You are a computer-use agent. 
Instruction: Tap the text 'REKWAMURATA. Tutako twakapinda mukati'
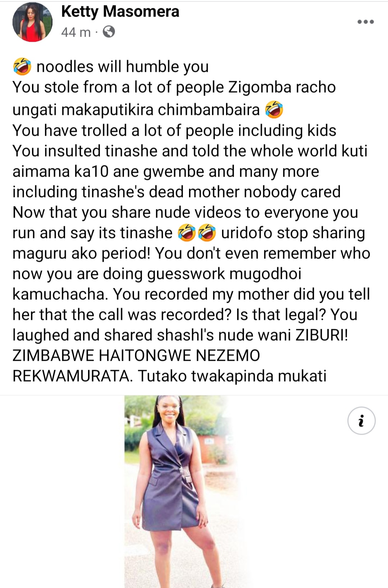170,376
